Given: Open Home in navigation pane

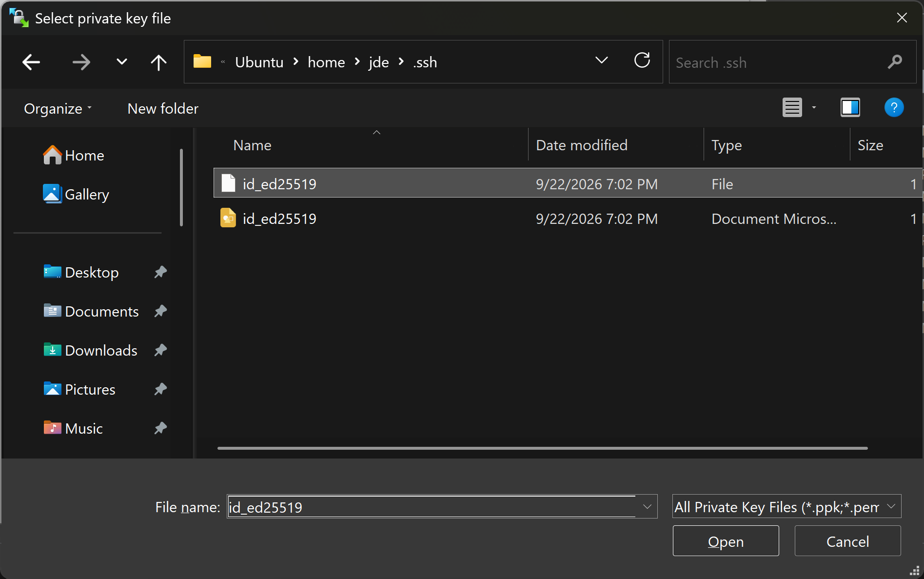Looking at the screenshot, I should pos(74,155).
